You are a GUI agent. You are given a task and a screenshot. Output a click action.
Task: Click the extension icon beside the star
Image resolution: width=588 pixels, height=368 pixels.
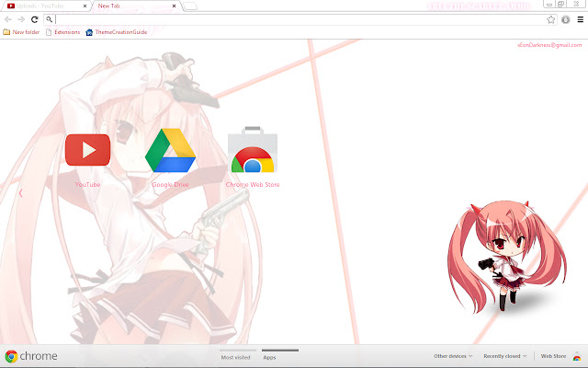click(x=566, y=19)
